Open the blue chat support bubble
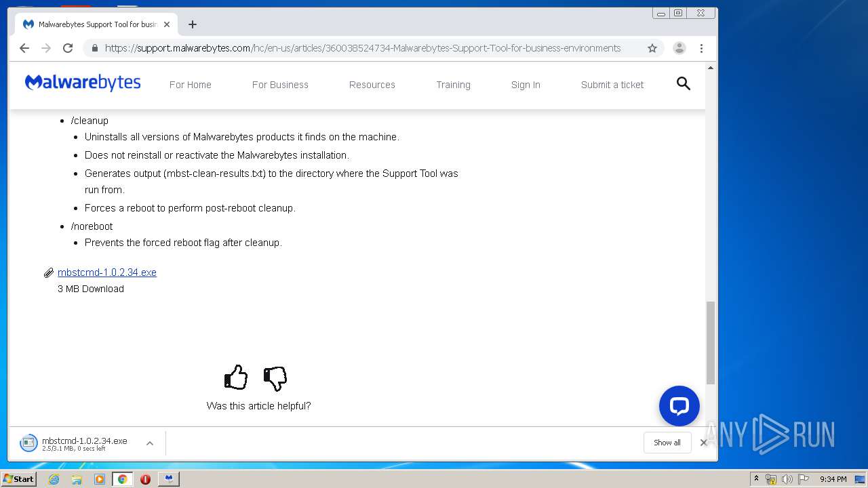 coord(679,406)
